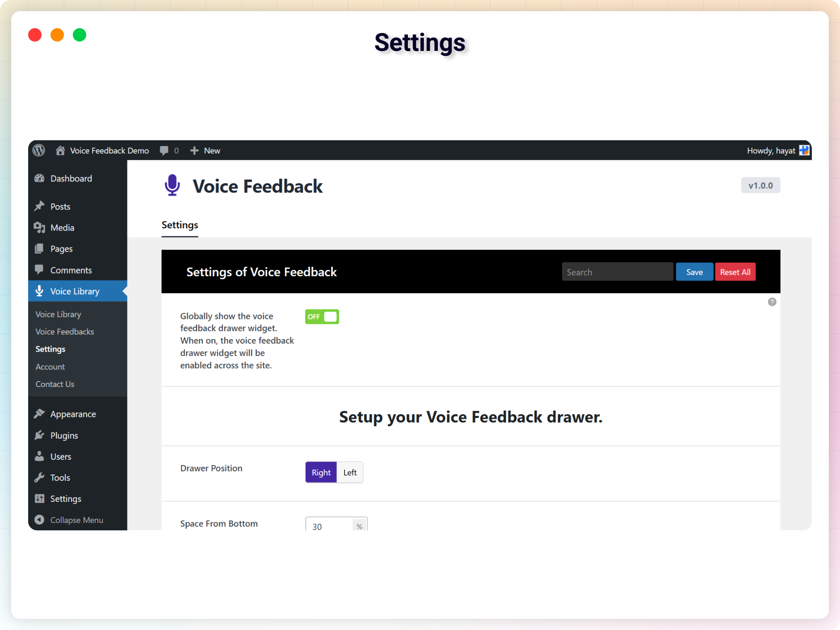Click the Voice Library microphone sidebar icon

(x=39, y=291)
